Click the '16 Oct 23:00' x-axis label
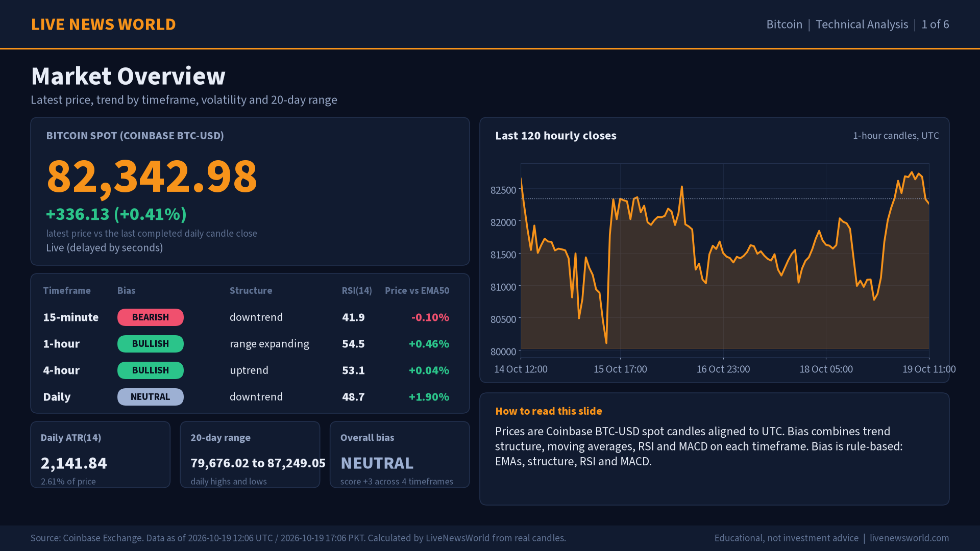This screenshot has width=980, height=551. (723, 369)
